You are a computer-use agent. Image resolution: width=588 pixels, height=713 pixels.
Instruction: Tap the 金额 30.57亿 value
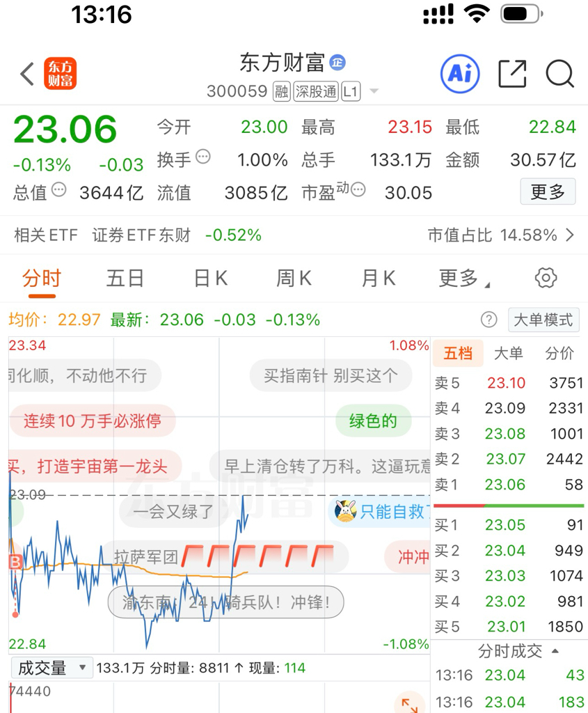(x=543, y=160)
